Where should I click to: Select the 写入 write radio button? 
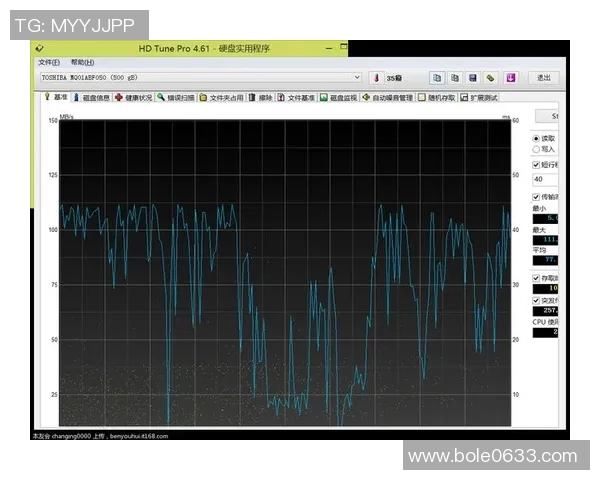537,148
